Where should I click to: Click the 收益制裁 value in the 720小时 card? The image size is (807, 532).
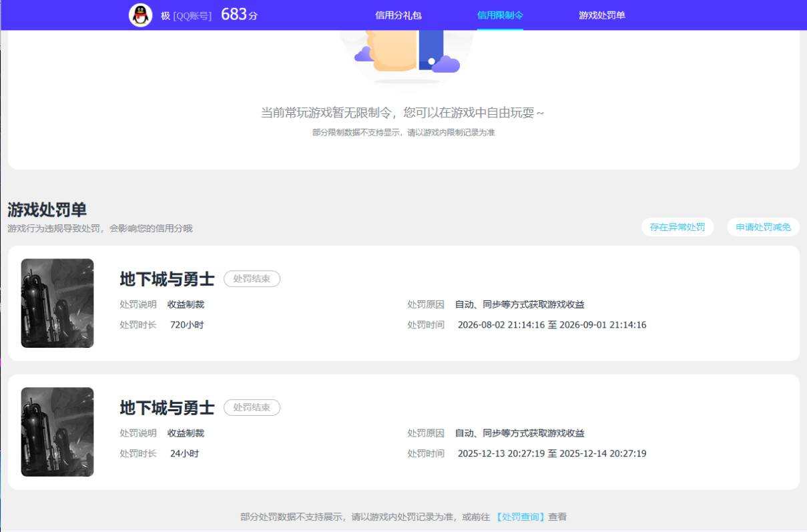pyautogui.click(x=186, y=304)
